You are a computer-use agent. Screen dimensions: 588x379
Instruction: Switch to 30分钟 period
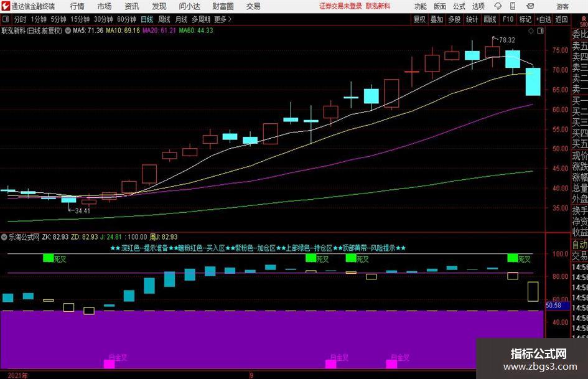click(x=103, y=19)
